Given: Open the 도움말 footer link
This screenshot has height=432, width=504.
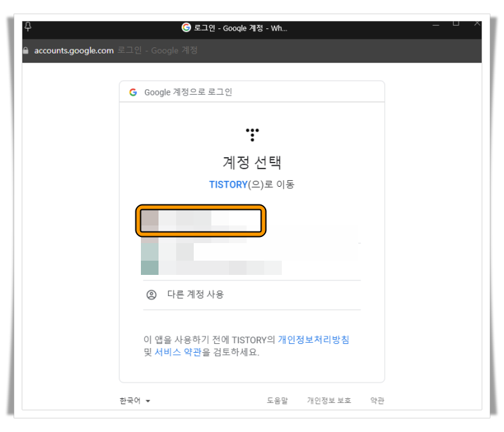Looking at the screenshot, I should [277, 401].
